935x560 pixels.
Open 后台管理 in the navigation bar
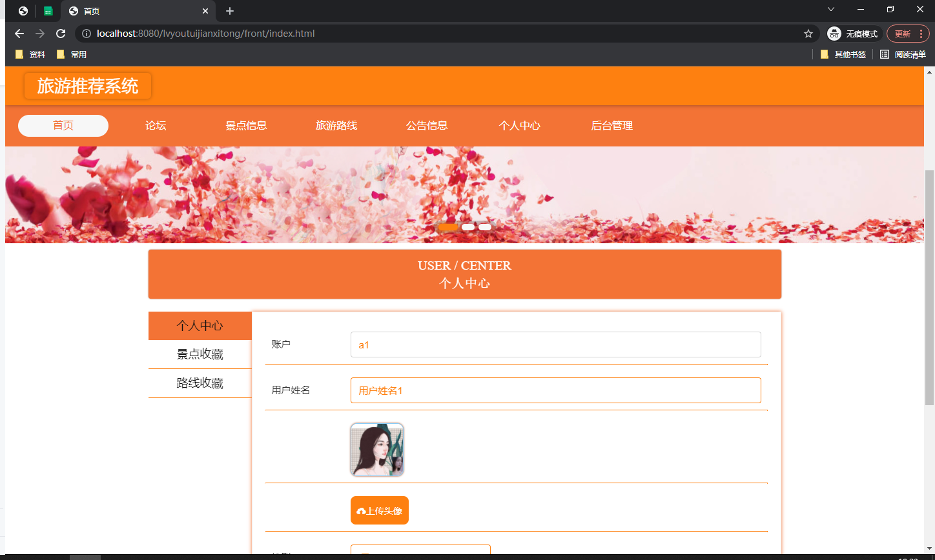point(611,126)
